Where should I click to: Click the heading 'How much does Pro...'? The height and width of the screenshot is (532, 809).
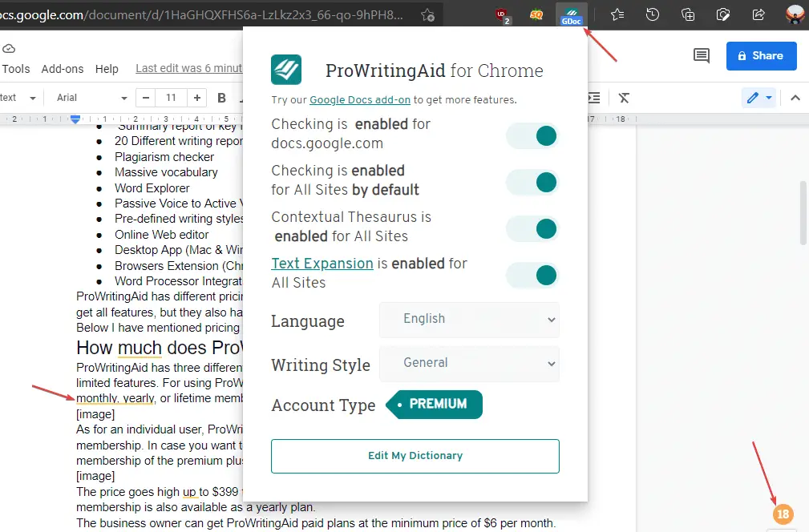pos(160,348)
